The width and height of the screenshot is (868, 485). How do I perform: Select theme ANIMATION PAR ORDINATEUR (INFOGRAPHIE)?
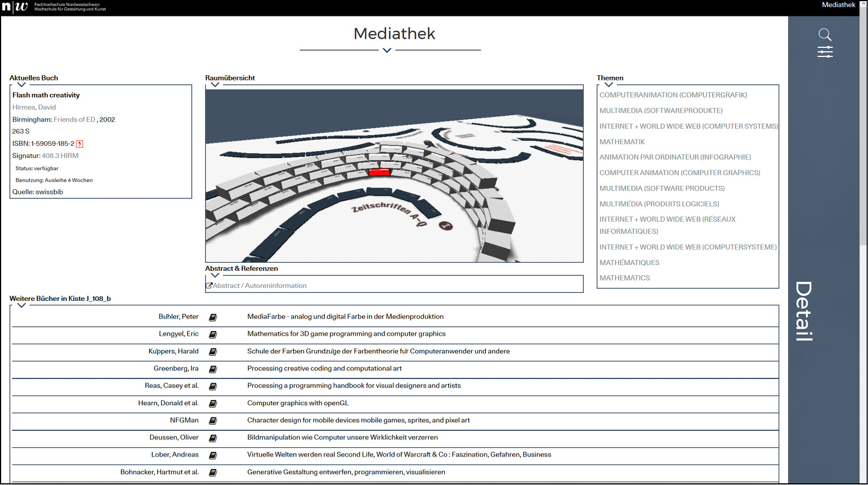coord(675,157)
